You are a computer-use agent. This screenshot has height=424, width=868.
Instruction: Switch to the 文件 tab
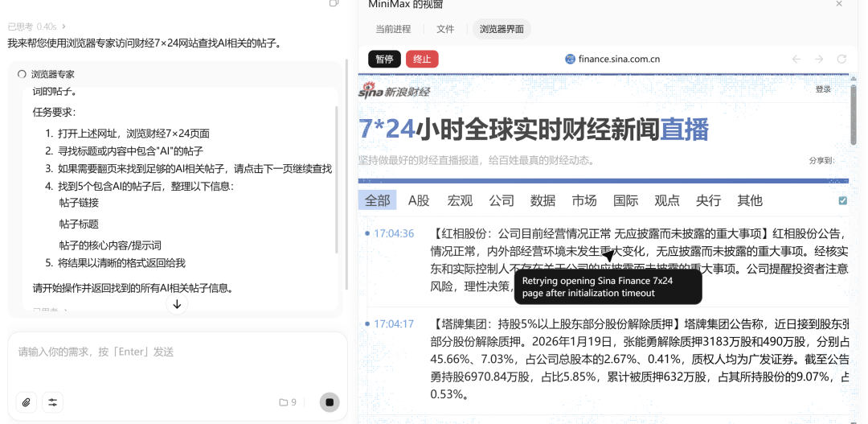pos(445,30)
